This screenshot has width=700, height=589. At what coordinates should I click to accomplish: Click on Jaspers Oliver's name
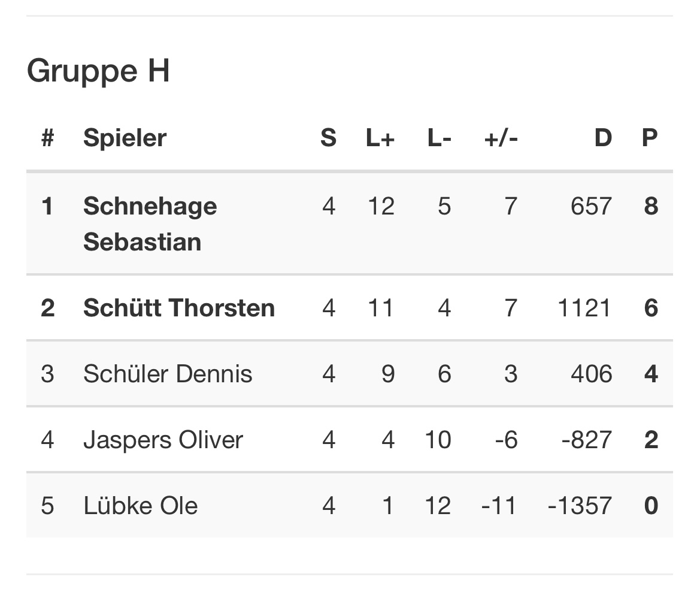click(163, 440)
